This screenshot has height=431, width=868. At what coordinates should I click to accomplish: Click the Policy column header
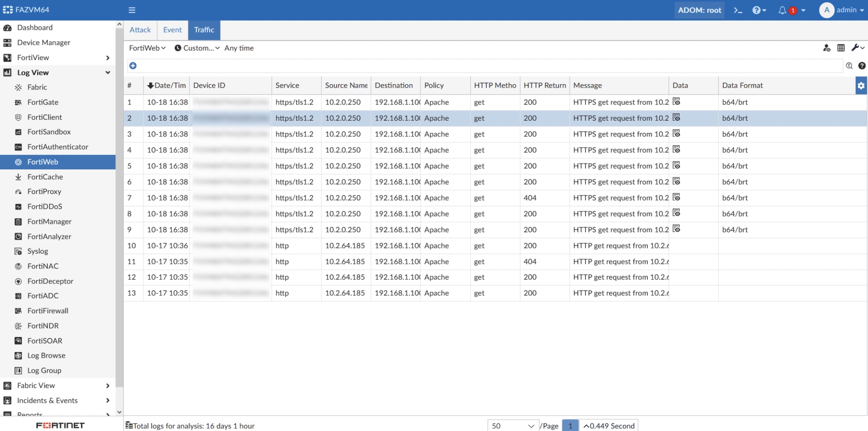pos(445,86)
